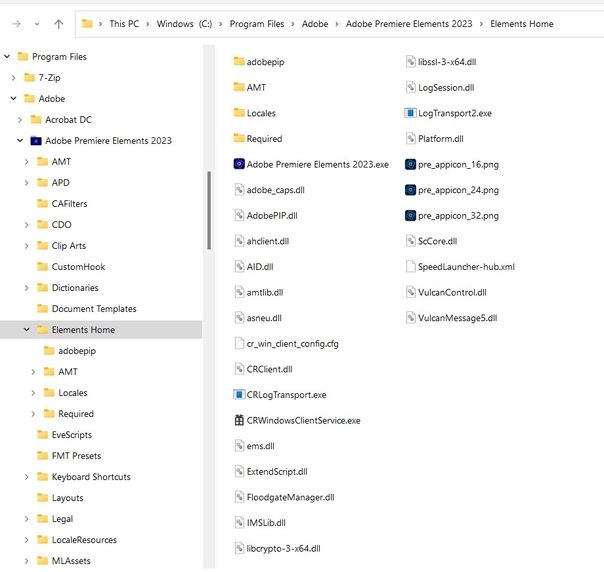Open breadcrumb chevron after Program Files

coord(293,24)
